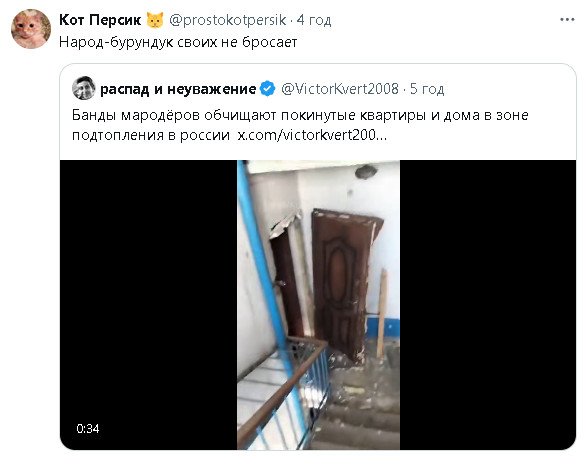Click the quoted author's small avatar
This screenshot has height=465, width=588.
tap(83, 88)
